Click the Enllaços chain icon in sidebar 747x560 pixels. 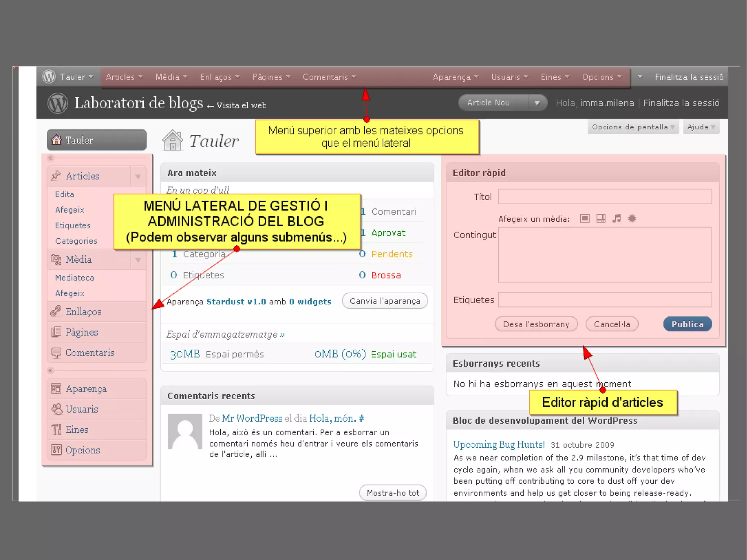56,311
